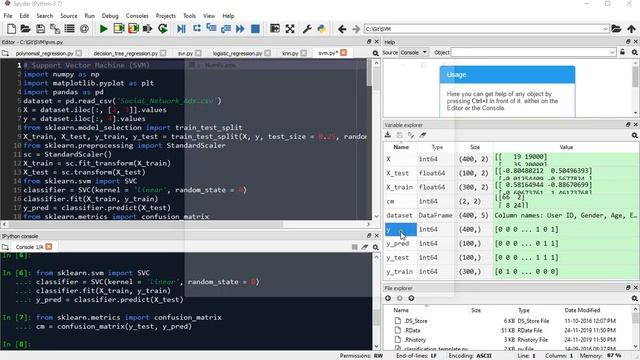Browse editor tabs with the folder icon

pyautogui.click(x=5, y=53)
